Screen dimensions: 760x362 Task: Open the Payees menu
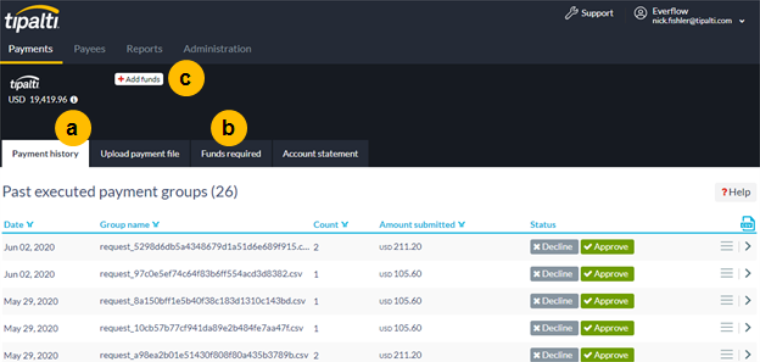pos(90,49)
